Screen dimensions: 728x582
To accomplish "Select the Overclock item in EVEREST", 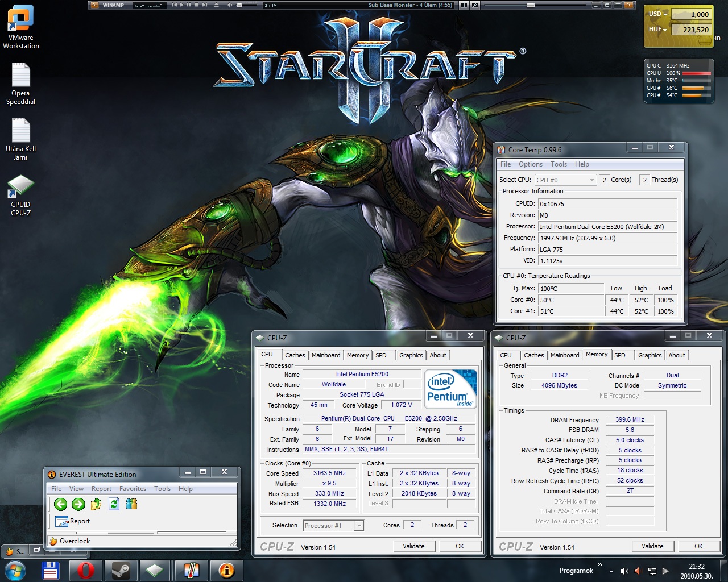I will (70, 541).
